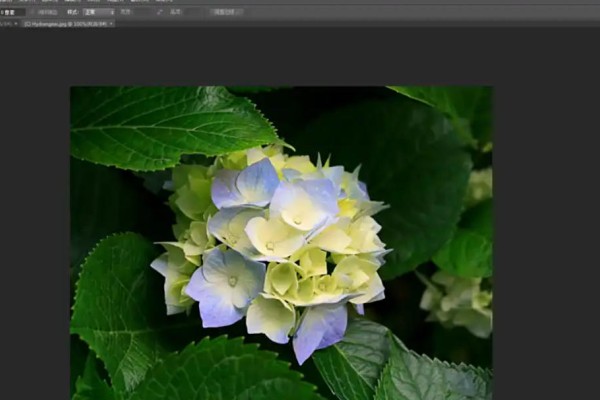Image resolution: width=600 pixels, height=400 pixels.
Task: Click the Width input field in options bar
Action: [143, 12]
